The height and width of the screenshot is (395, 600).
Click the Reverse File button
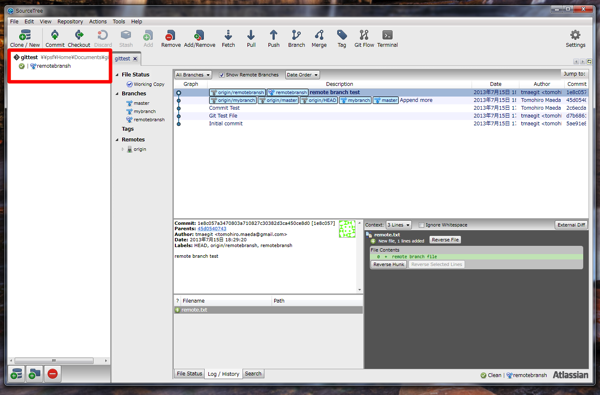[x=445, y=240]
